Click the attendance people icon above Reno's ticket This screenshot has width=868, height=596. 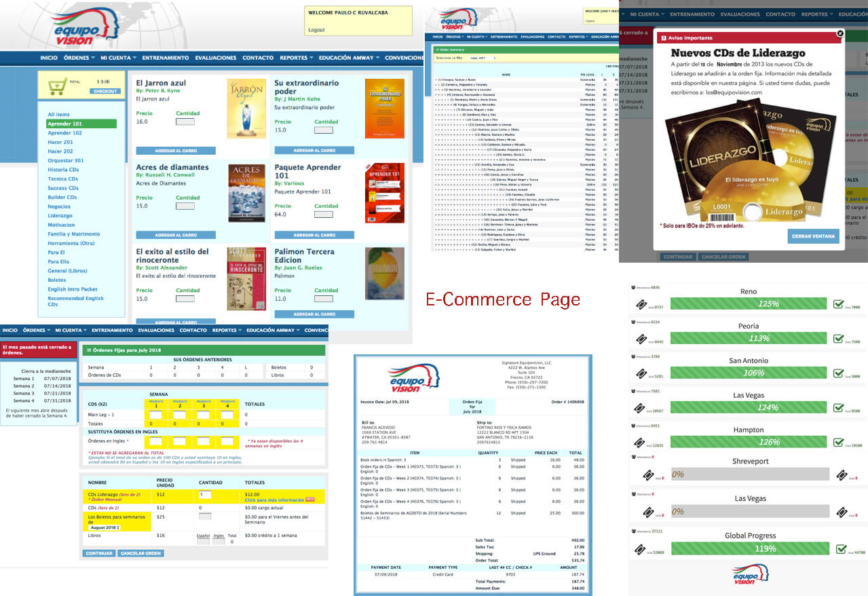(x=633, y=287)
